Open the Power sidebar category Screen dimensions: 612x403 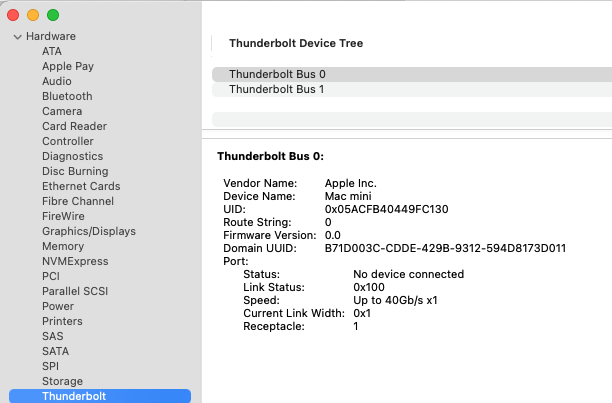pyautogui.click(x=58, y=306)
